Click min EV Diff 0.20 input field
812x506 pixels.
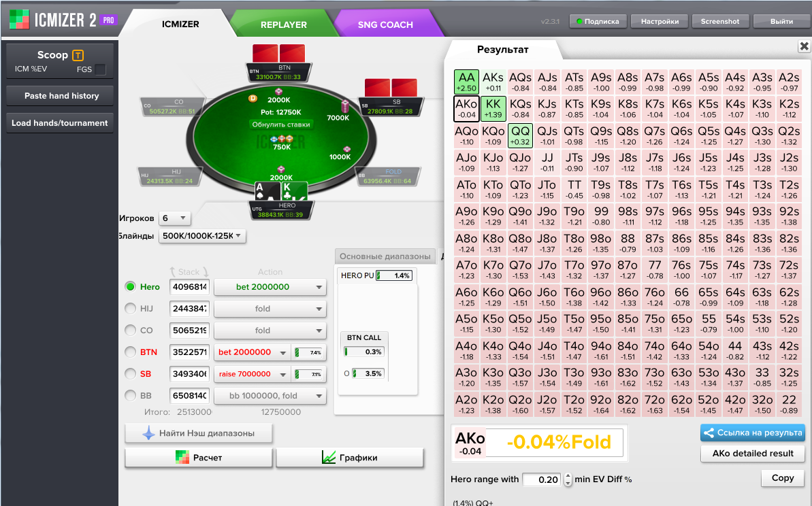[542, 479]
